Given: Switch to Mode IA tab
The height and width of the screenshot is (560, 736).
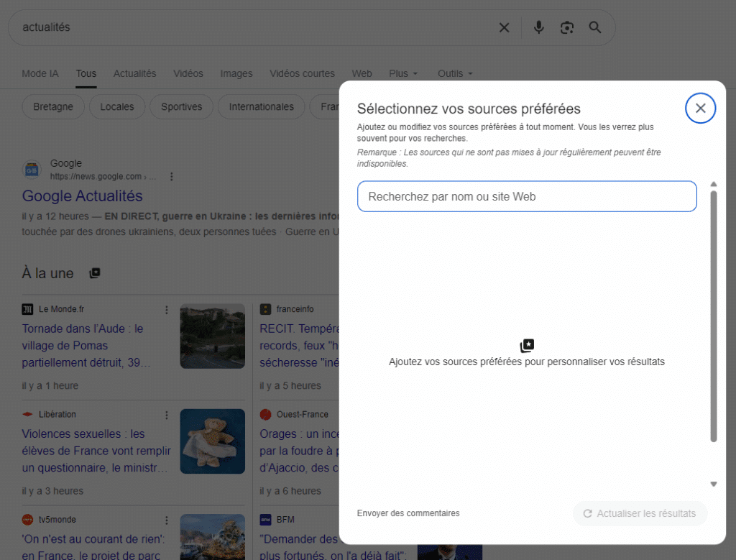Looking at the screenshot, I should click(x=40, y=74).
